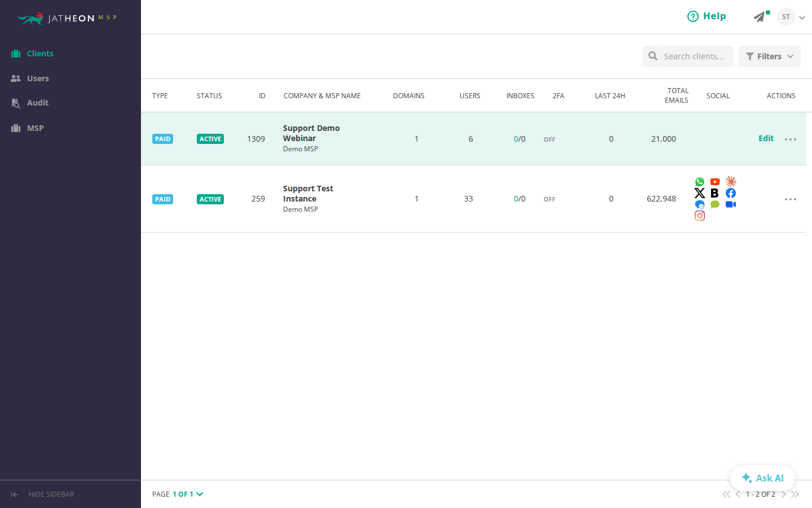This screenshot has height=508, width=812.
Task: Open Audit in the sidebar
Action: click(x=30, y=103)
